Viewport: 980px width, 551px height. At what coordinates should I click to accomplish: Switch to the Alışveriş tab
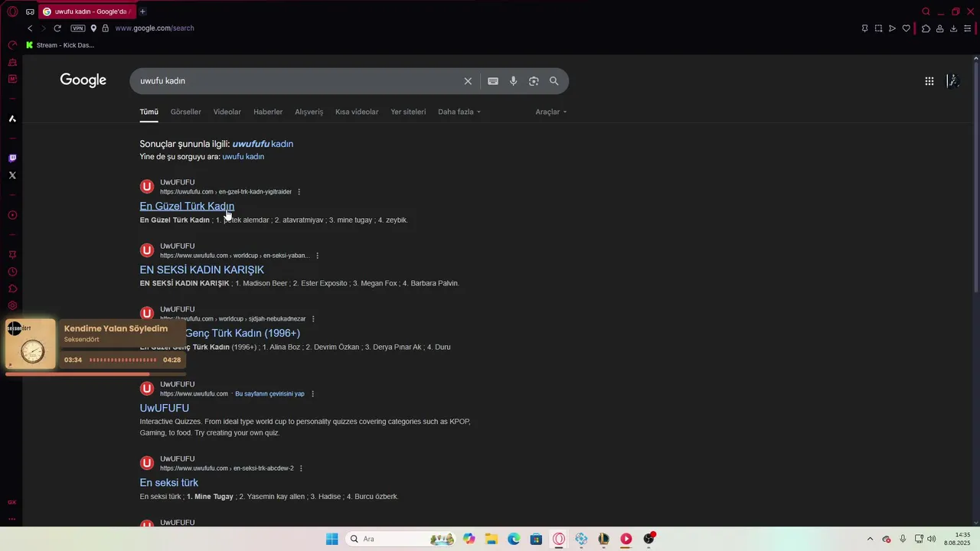(309, 112)
